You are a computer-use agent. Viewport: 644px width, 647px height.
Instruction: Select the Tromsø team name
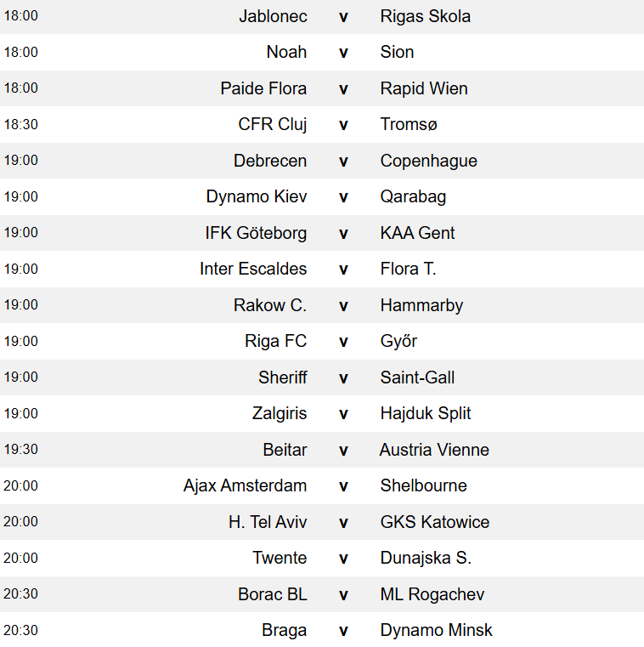click(409, 125)
